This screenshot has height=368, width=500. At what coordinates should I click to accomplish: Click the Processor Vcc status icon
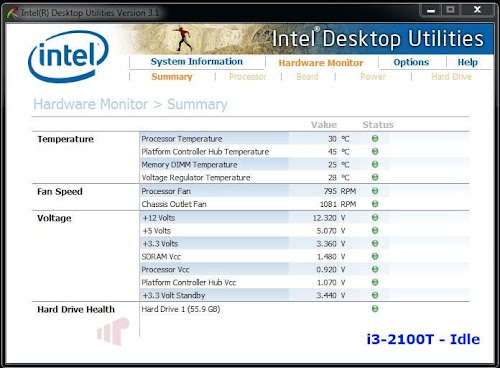point(375,269)
